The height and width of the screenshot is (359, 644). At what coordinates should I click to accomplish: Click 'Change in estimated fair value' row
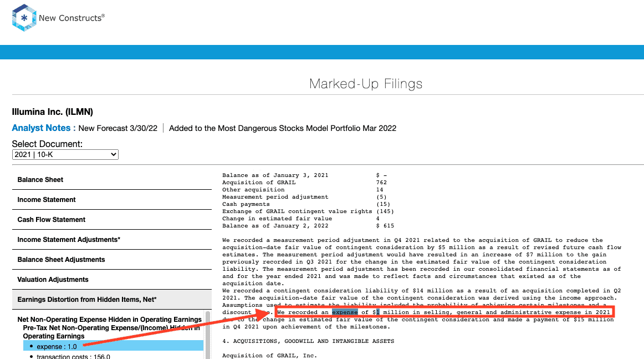click(301, 219)
